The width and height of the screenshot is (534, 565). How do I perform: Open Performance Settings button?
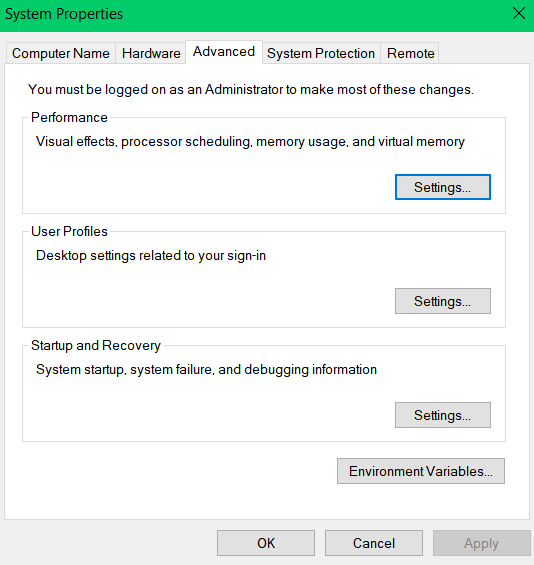pyautogui.click(x=443, y=187)
